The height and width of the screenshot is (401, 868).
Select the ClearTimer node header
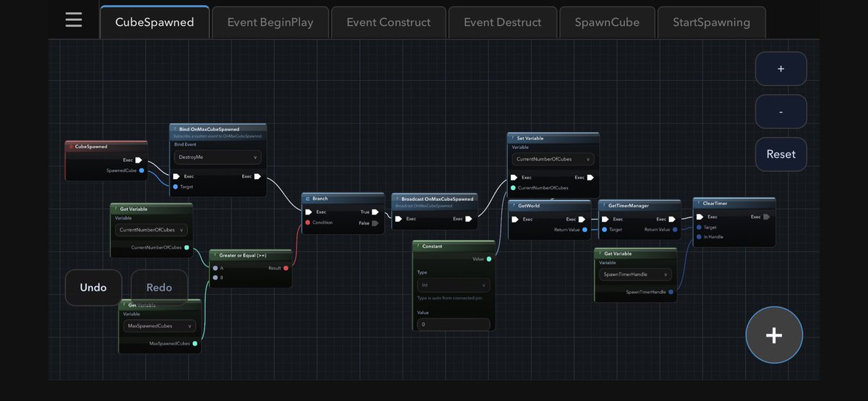(x=734, y=203)
